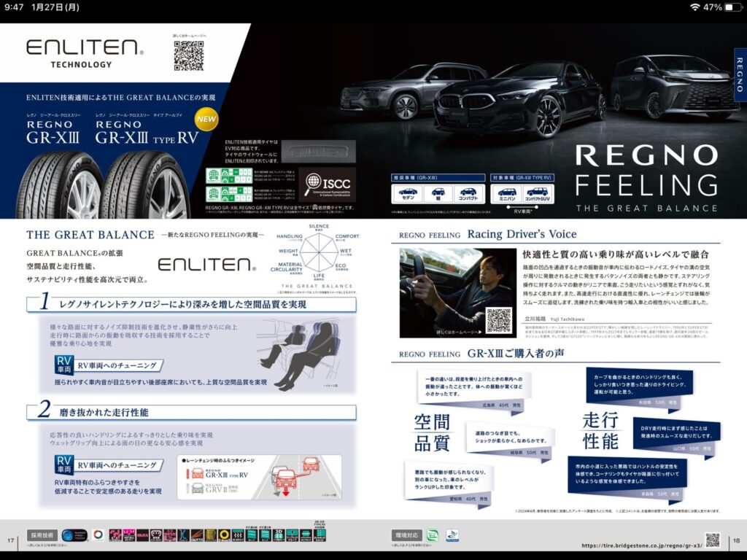
Task: Tap the 青森県 50代 男性 review bubble
Action: click(x=627, y=478)
